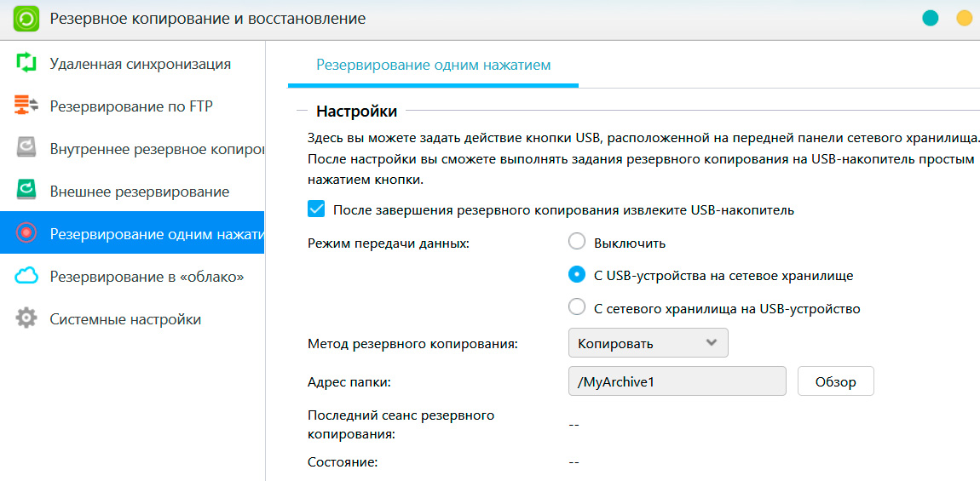Click the green app logo in title bar

[26, 19]
